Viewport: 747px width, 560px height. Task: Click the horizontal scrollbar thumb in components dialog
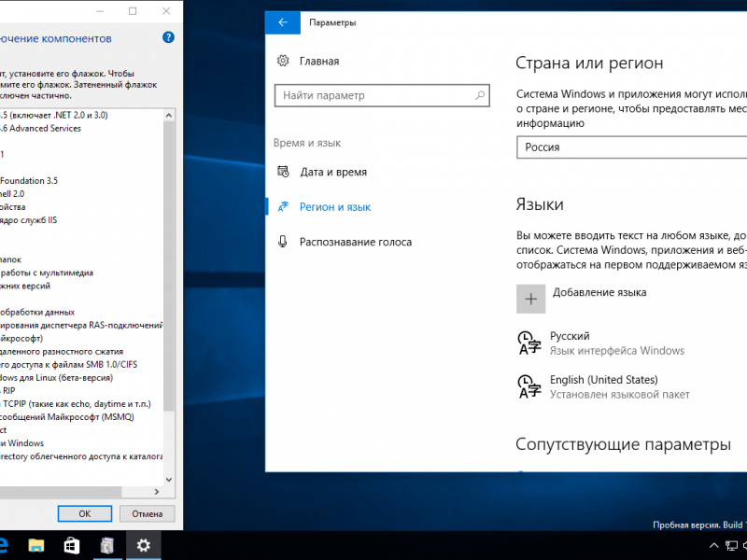coord(61,492)
